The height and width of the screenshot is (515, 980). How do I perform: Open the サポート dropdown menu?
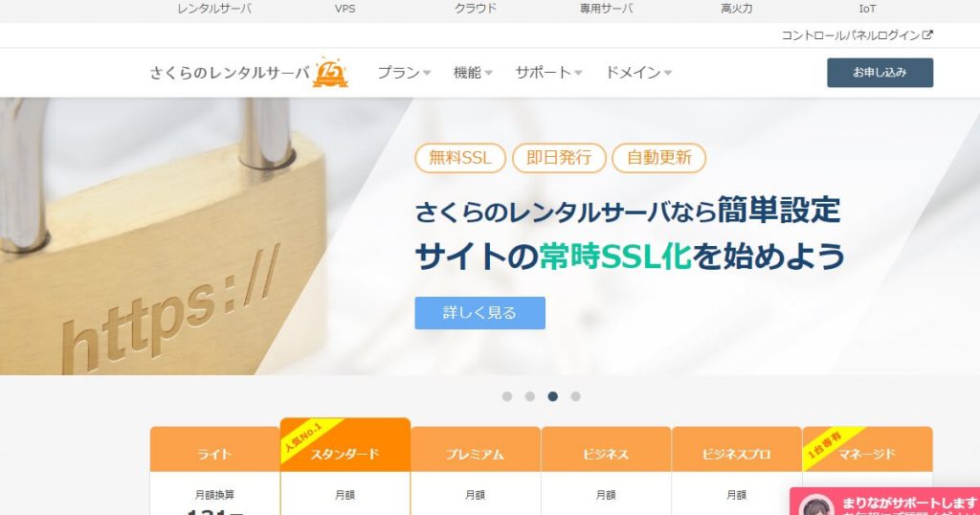click(548, 73)
